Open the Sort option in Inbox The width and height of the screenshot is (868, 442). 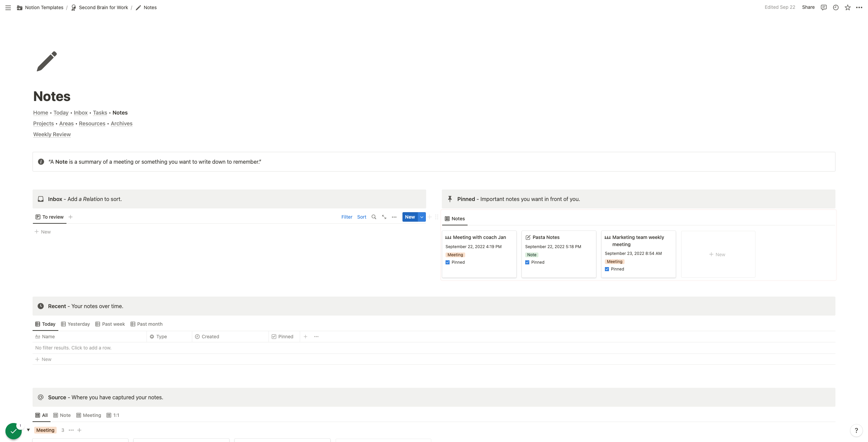(362, 217)
